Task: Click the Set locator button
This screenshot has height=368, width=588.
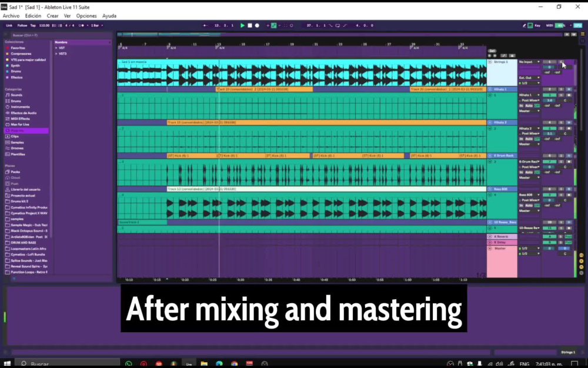Action: click(x=492, y=51)
